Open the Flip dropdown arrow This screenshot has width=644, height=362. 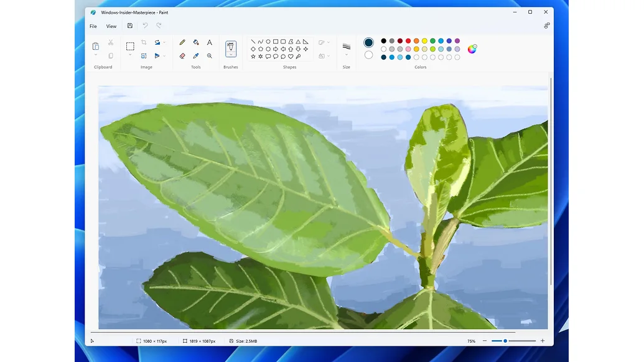pos(164,56)
